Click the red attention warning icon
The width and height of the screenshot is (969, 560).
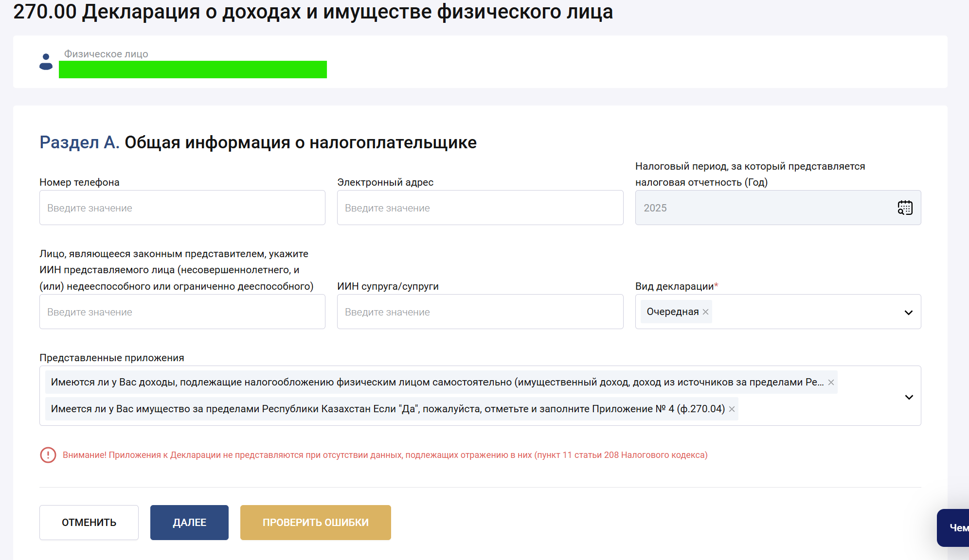pyautogui.click(x=48, y=455)
